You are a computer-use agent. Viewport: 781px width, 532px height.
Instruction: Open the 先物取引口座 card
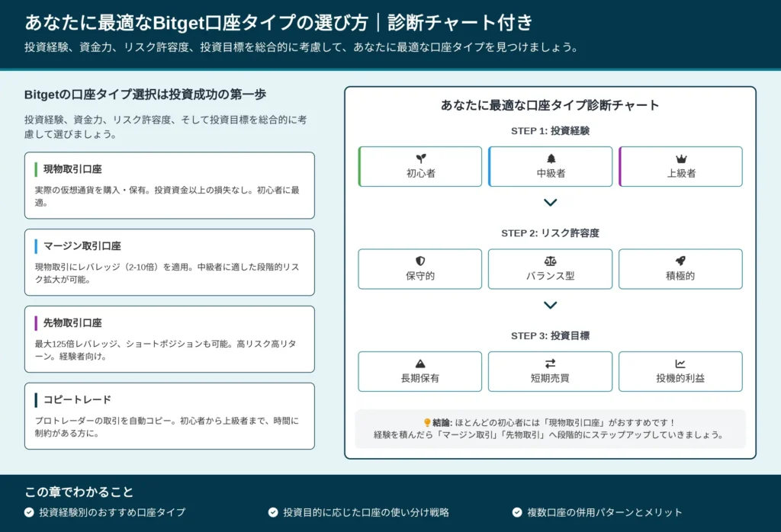[x=169, y=339]
